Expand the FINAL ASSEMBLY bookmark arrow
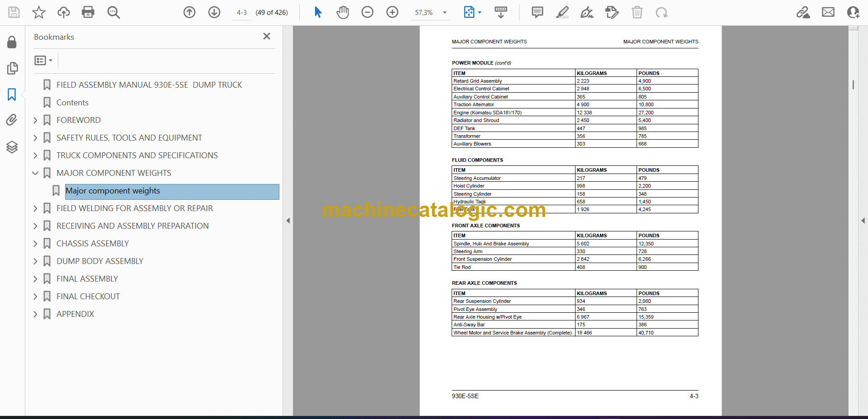 click(35, 279)
